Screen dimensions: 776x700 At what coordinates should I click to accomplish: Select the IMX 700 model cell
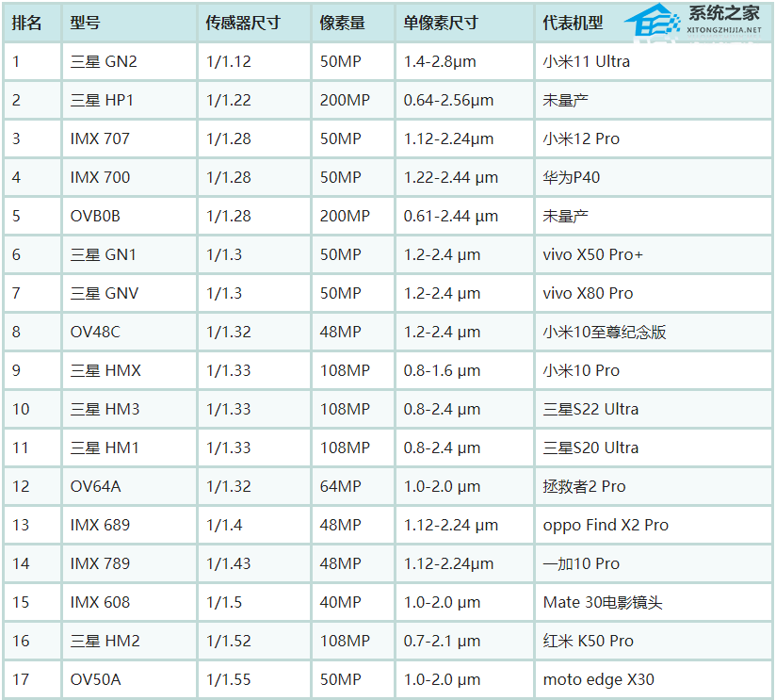pyautogui.click(x=129, y=177)
